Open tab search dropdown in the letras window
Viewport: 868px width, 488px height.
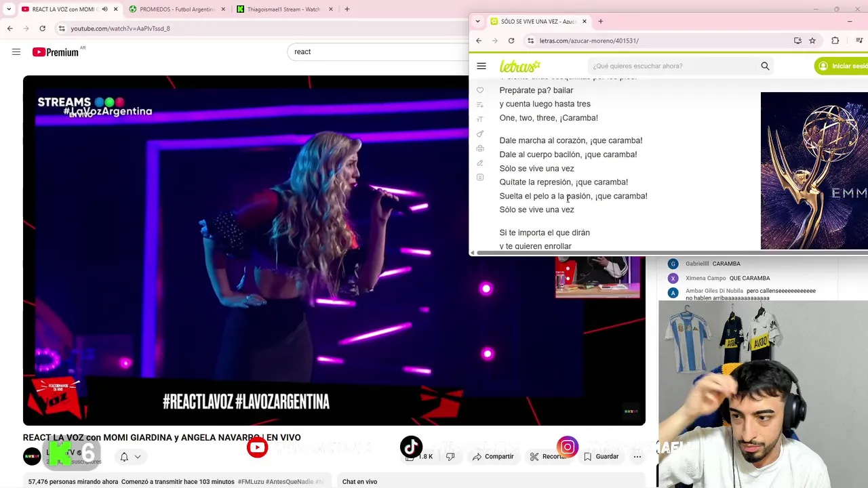477,22
